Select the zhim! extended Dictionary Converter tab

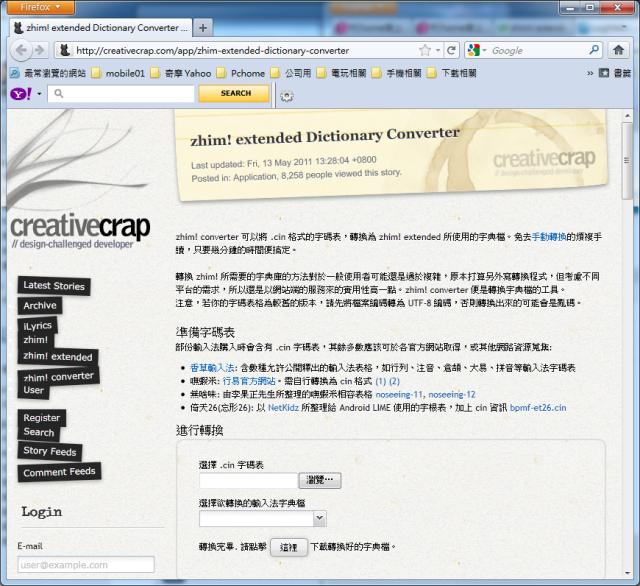pos(101,28)
